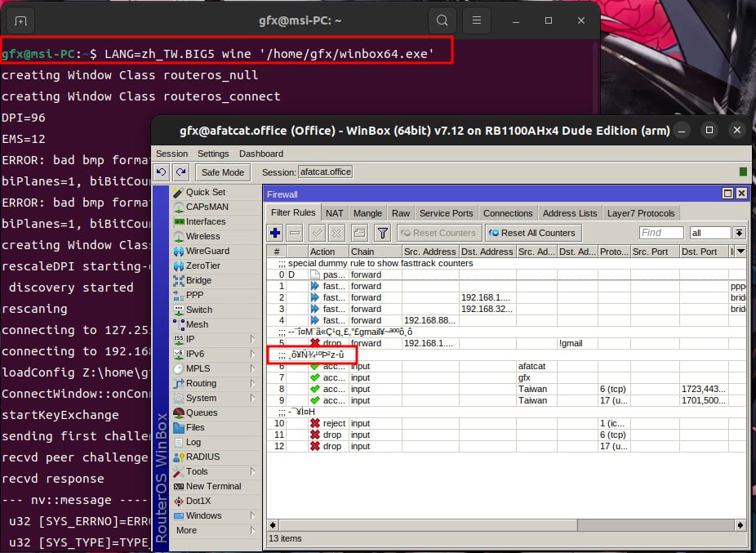Toggle the Safe Mode button
This screenshot has height=553, width=756.
[x=222, y=172]
